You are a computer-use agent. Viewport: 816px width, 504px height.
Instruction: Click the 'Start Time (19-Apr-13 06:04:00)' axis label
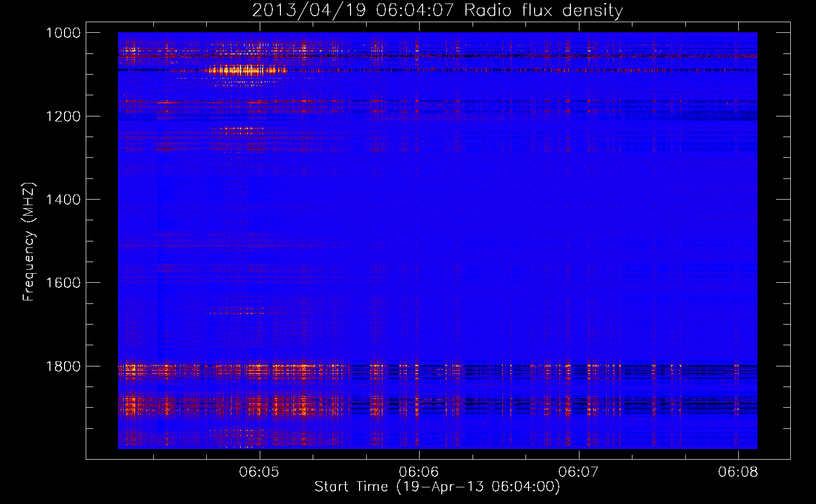click(x=437, y=487)
